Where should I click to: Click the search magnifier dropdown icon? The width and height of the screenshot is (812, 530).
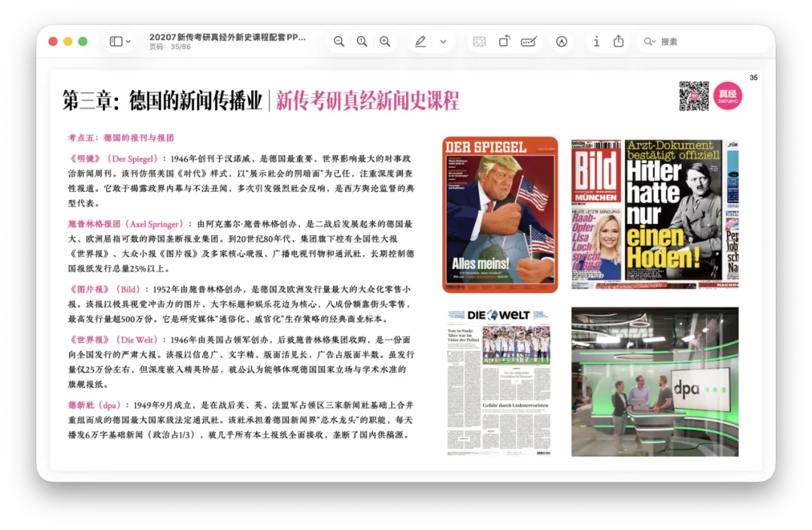coord(650,41)
